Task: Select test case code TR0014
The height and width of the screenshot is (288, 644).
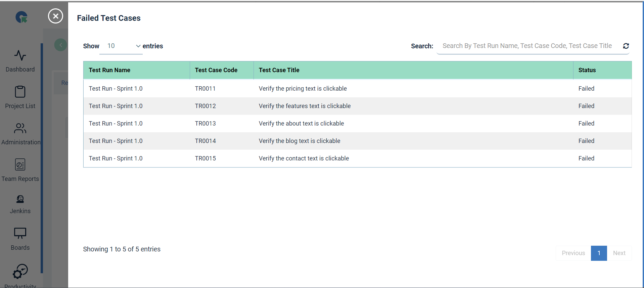Action: coord(205,141)
